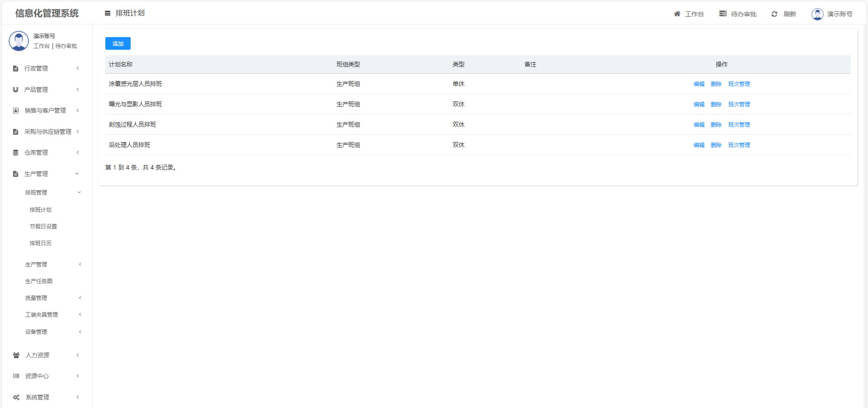
Task: Click the home icon for 工作台
Action: pyautogui.click(x=677, y=14)
